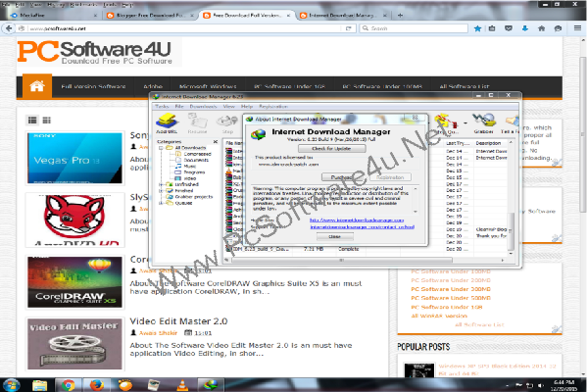Click the warning text box's scroll-up arrow
This screenshot has width=588, height=392.
click(416, 189)
